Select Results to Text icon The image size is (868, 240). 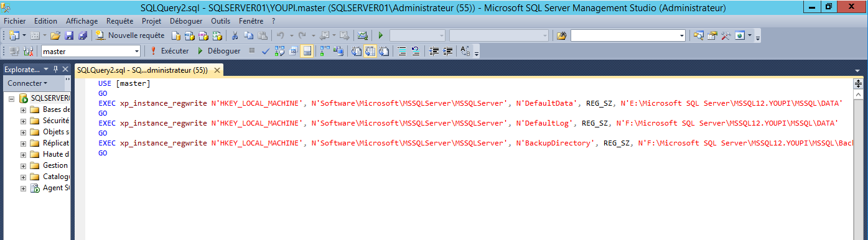(x=357, y=51)
